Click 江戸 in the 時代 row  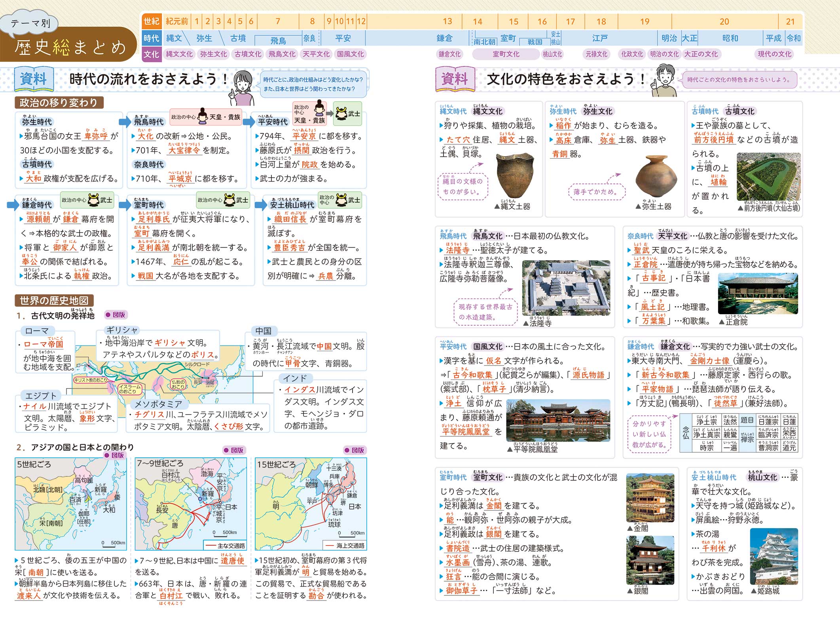coord(600,38)
